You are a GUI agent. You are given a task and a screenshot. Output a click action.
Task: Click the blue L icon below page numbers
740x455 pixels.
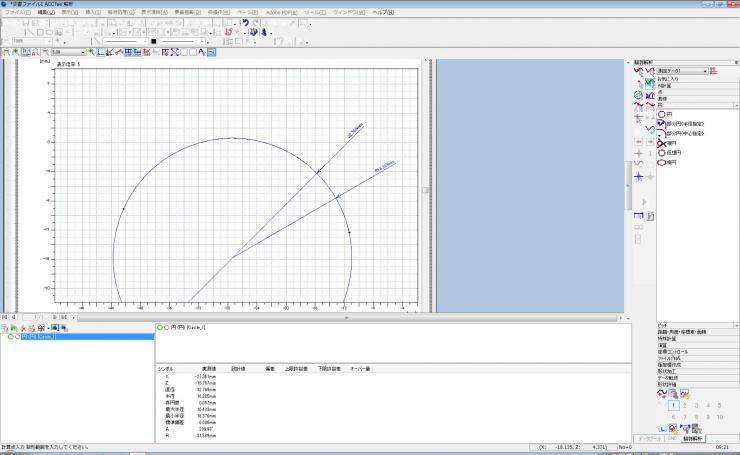(x=662, y=429)
